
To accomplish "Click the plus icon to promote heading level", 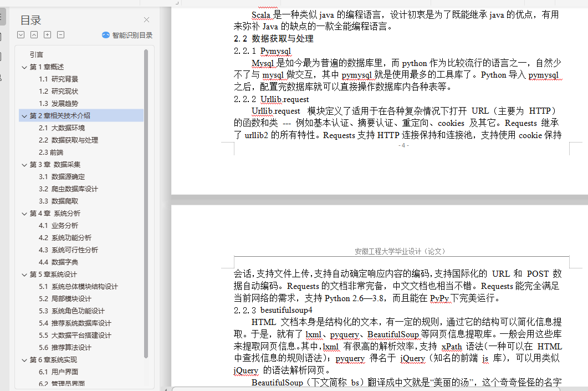I will [x=47, y=35].
